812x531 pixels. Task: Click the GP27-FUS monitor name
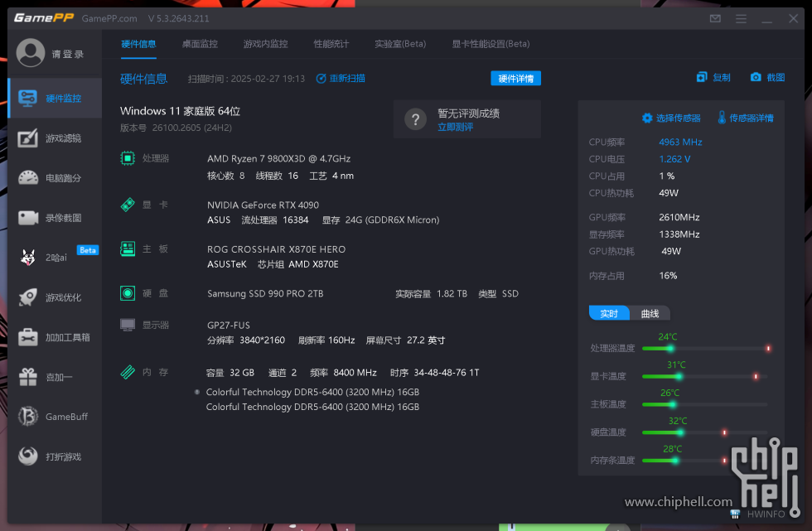tap(229, 325)
